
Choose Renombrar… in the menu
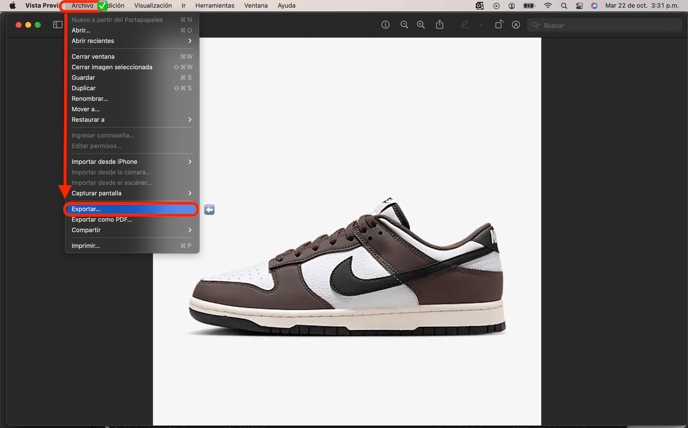click(132, 99)
